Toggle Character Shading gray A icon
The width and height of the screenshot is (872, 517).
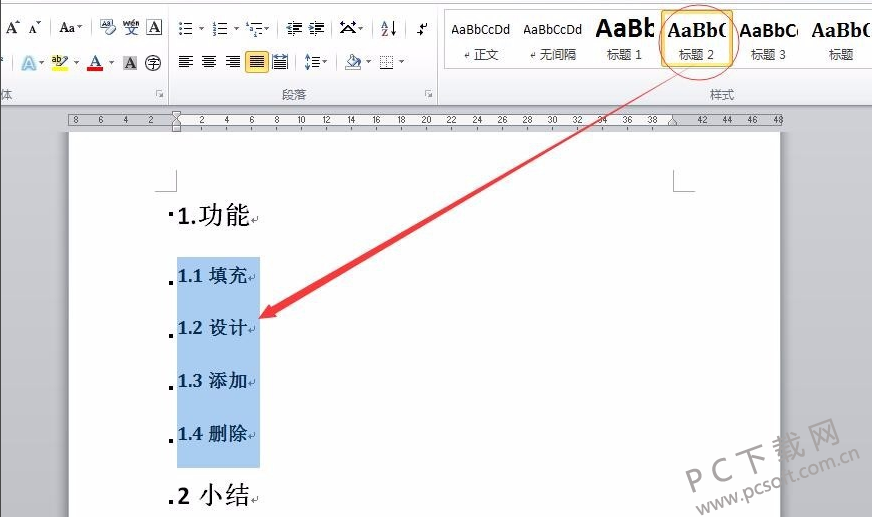point(130,63)
